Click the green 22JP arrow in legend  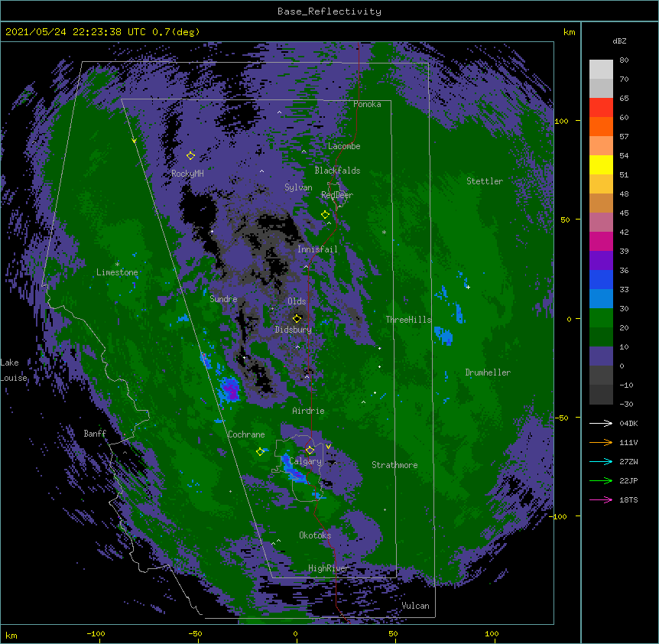tap(601, 480)
